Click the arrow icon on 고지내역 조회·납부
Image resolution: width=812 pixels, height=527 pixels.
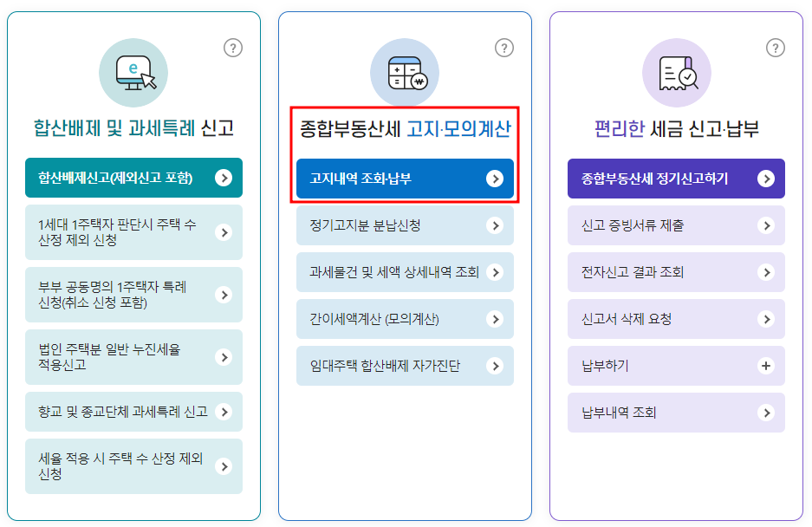point(496,179)
